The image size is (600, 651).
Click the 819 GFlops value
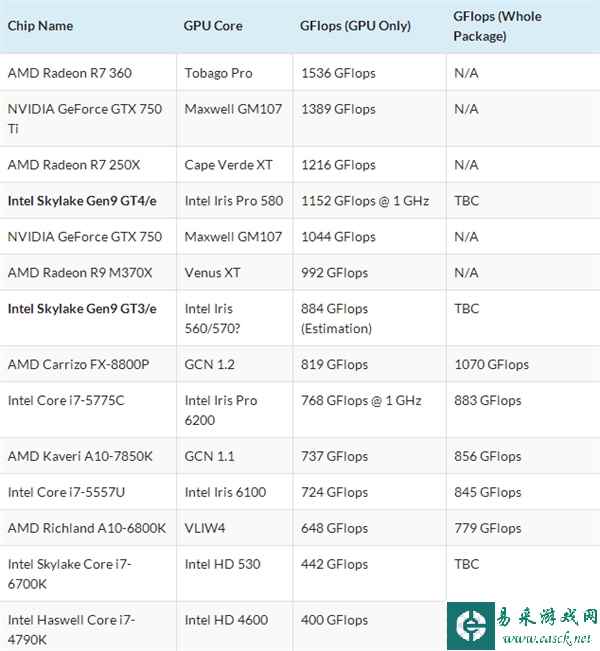coord(335,365)
